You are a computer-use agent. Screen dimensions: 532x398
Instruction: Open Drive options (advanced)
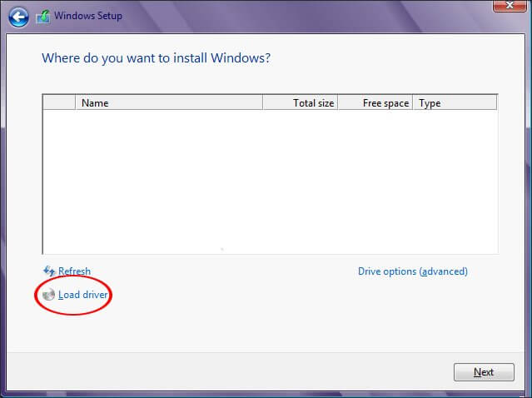tap(413, 271)
